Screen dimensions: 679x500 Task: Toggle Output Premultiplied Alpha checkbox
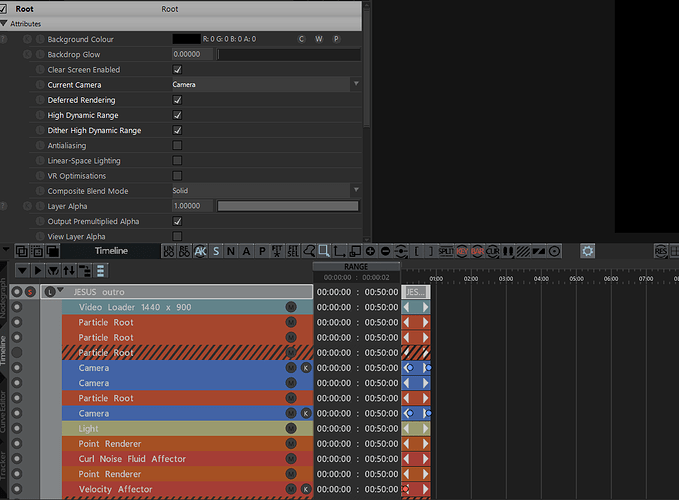177,221
